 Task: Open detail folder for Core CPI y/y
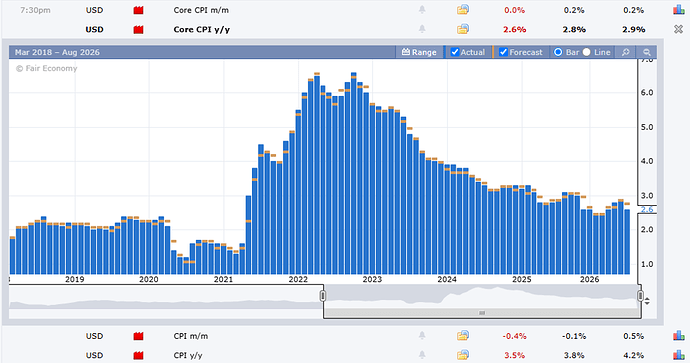click(463, 29)
